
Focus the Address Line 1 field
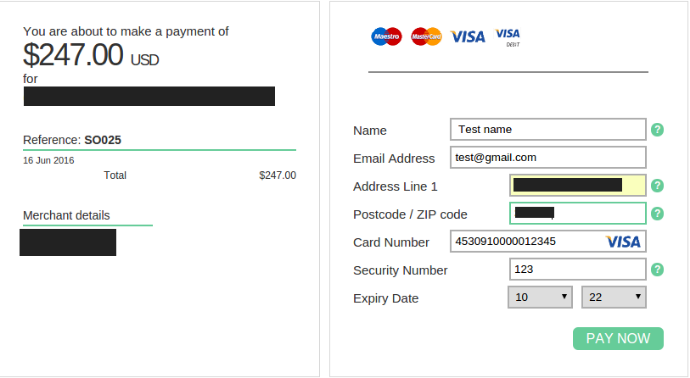pyautogui.click(x=578, y=185)
